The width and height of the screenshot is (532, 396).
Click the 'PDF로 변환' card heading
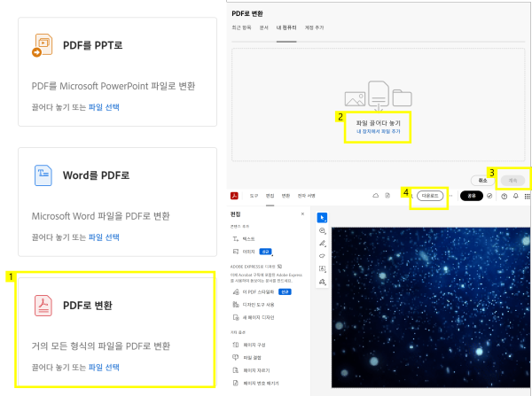coord(88,306)
